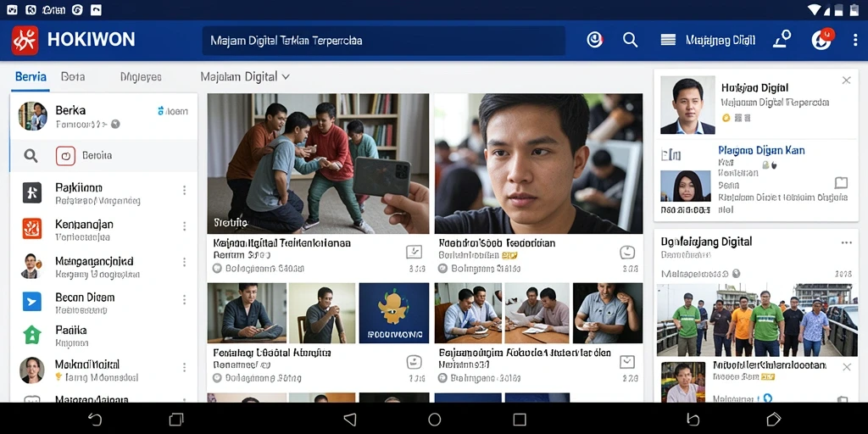Click the HOKIWON red logo icon
Image resolution: width=868 pixels, height=434 pixels.
25,40
